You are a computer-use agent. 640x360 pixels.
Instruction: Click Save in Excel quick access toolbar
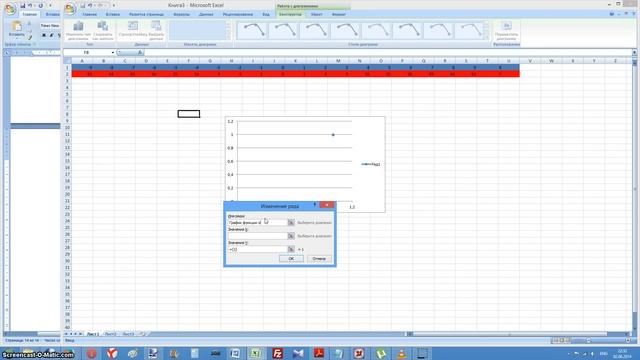click(82, 6)
